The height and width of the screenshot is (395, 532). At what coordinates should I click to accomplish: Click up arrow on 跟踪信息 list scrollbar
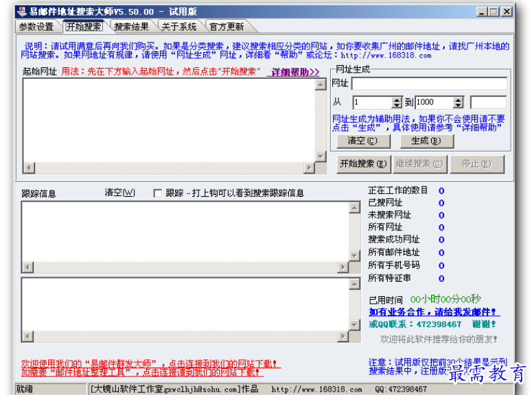[x=355, y=208]
